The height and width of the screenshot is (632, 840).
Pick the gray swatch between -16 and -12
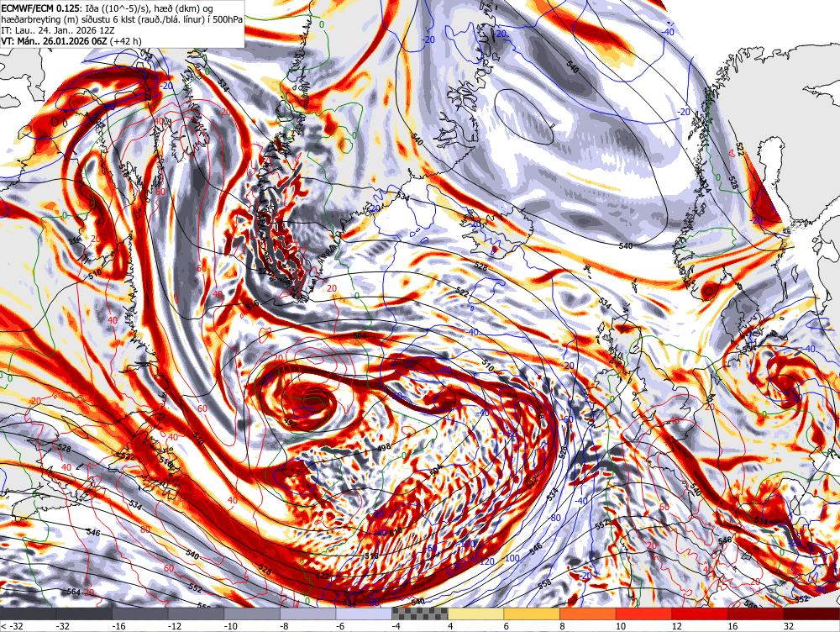139,614
